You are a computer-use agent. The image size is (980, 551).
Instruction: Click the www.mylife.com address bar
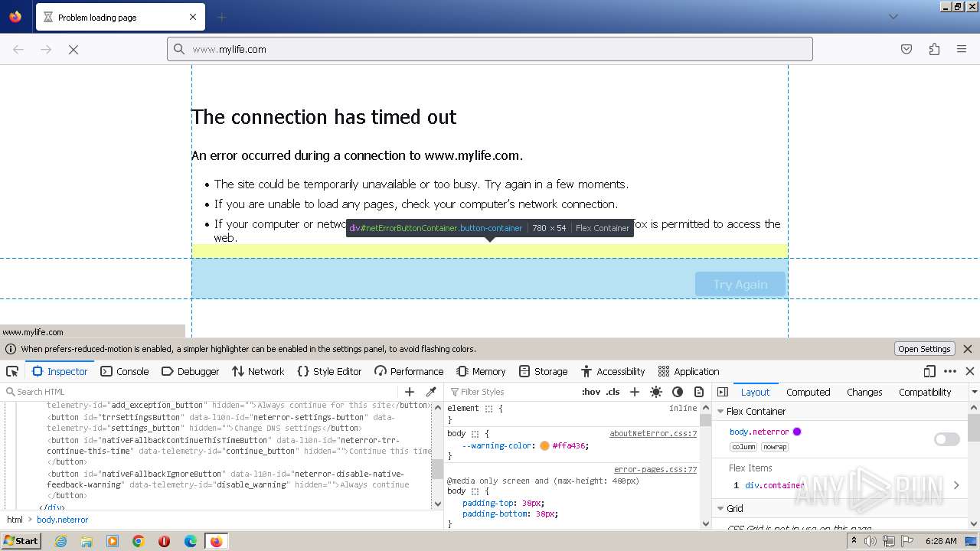tap(490, 49)
